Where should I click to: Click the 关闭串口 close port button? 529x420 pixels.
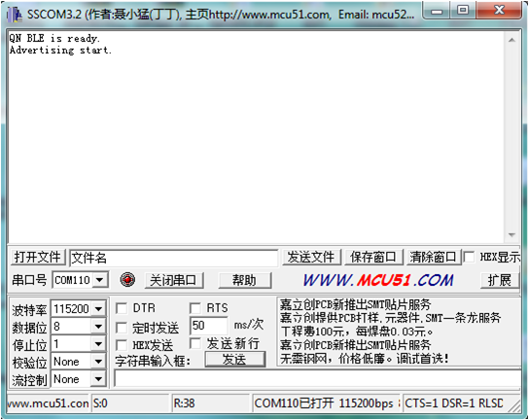[174, 280]
